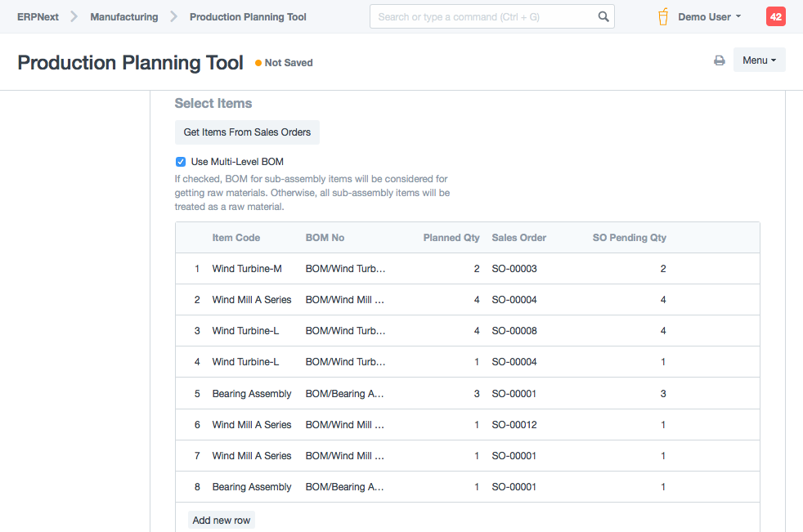
Task: Click the printer icon
Action: (x=719, y=60)
